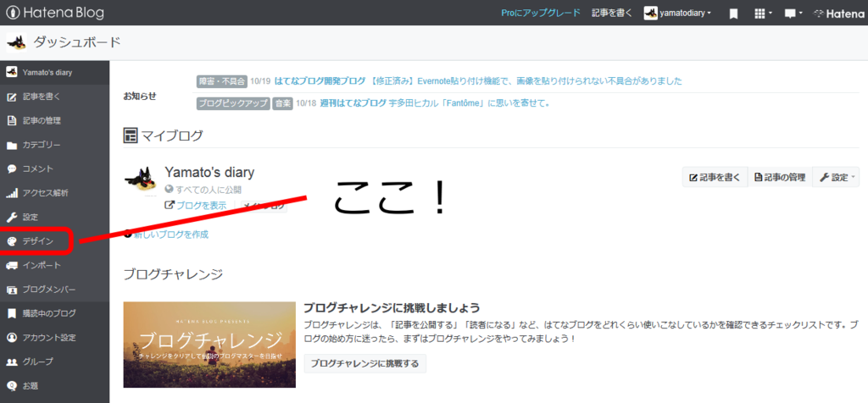Click 記事を書く in the top header
The height and width of the screenshot is (403, 868).
[x=612, y=14]
